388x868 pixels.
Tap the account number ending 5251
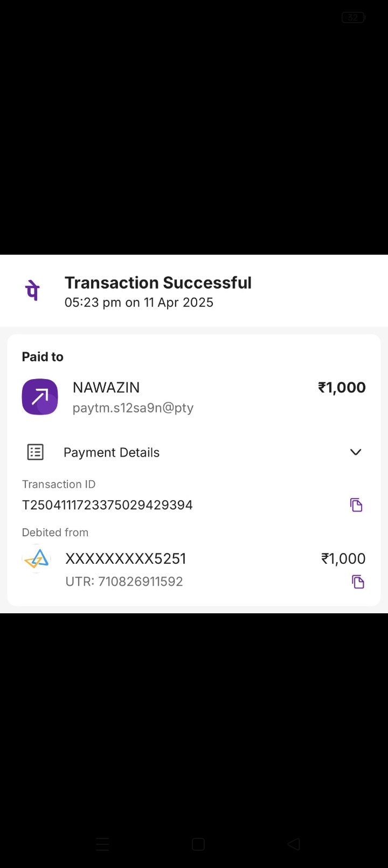point(126,559)
